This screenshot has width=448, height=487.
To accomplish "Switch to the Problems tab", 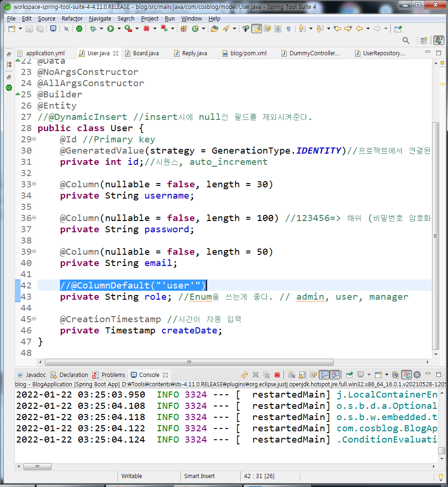I will (x=109, y=375).
